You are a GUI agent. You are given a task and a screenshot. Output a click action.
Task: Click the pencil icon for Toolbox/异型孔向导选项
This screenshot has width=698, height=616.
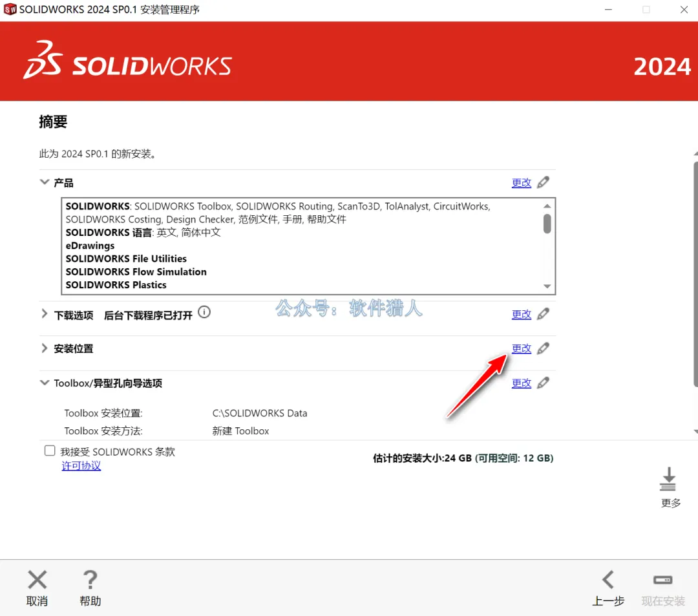(543, 383)
